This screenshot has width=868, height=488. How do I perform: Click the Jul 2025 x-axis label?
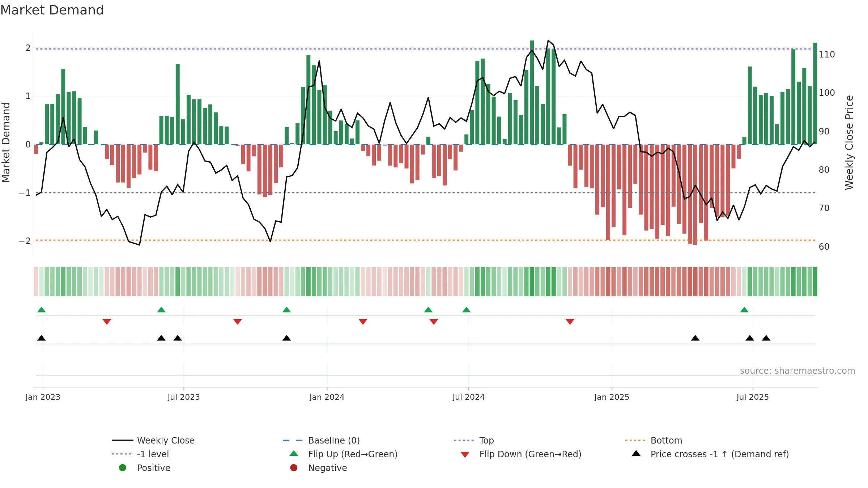point(752,397)
